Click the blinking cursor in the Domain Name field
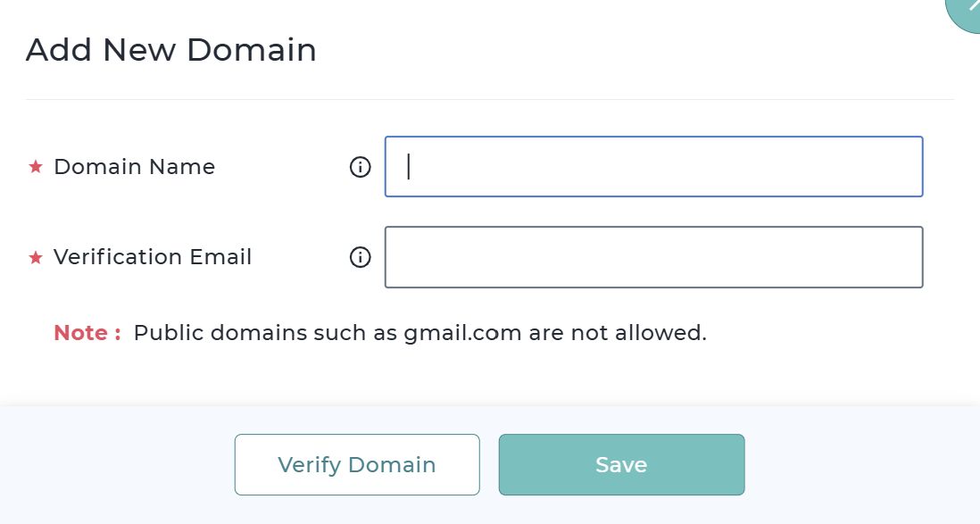 point(409,167)
